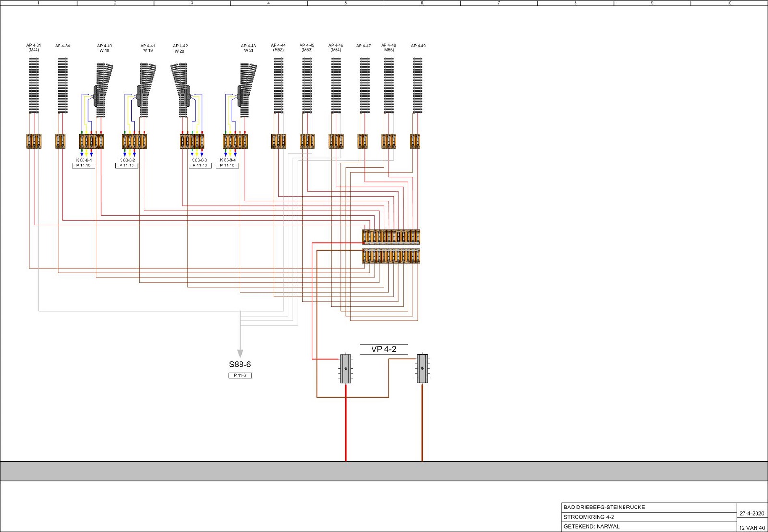Open the P 11-10 reference under K 83-8-2
This screenshot has width=768, height=532.
click(127, 166)
